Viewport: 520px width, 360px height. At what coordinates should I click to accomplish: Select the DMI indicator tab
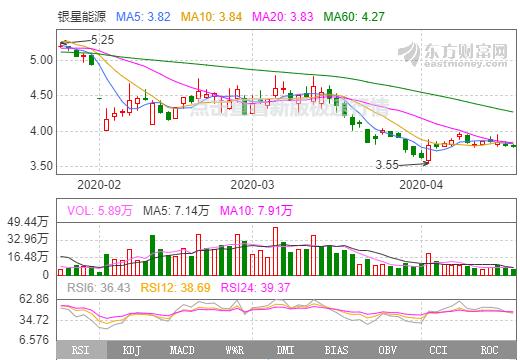[x=286, y=350]
